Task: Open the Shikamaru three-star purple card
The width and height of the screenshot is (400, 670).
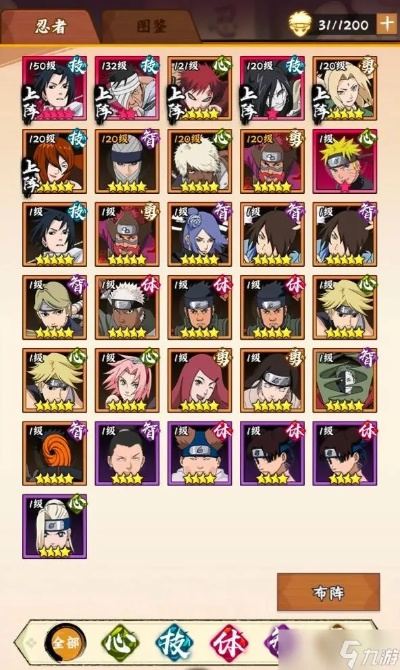Action: (x=127, y=453)
